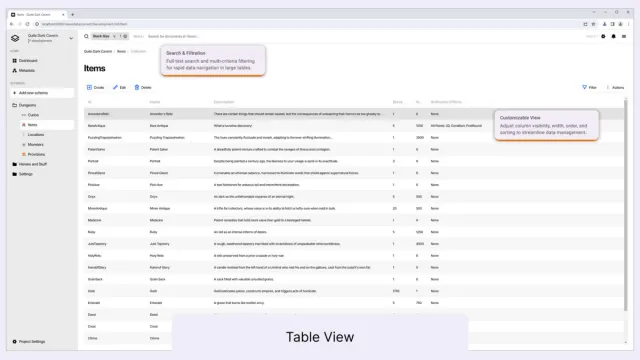Screen dimensions: 640x360
Task: Click the Add new schema button
Action: click(42, 93)
